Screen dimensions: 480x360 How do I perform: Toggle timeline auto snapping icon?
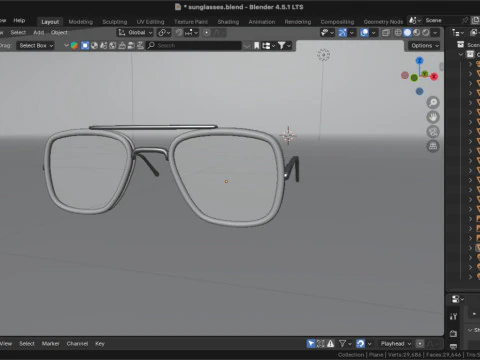(x=360, y=343)
